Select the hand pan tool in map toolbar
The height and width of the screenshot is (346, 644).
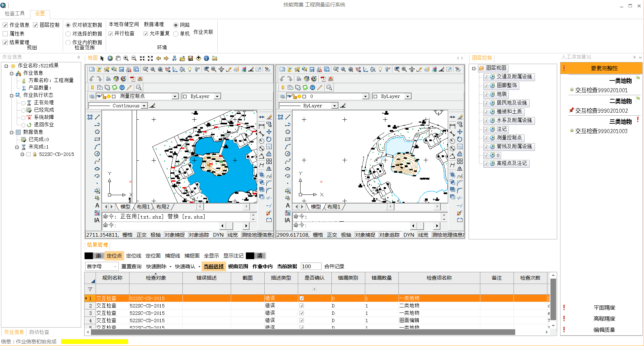coord(118,58)
